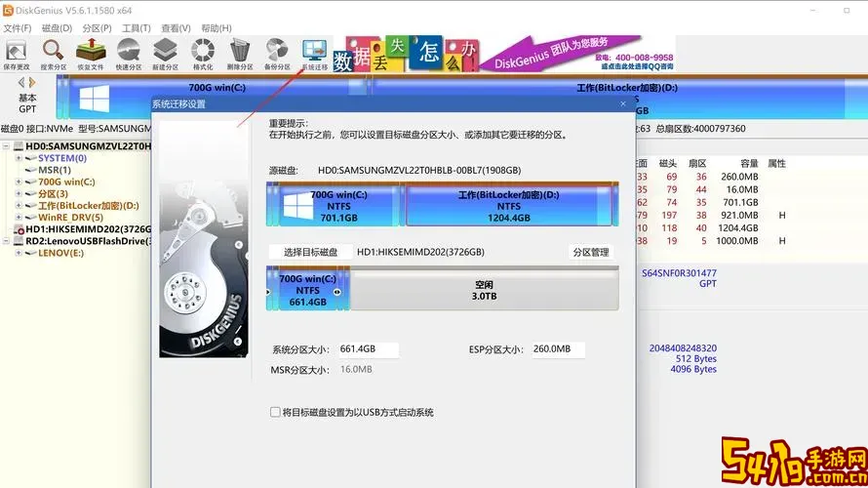Image resolution: width=868 pixels, height=488 pixels.
Task: Click the Windows logo on source disk bar
Action: [x=297, y=206]
